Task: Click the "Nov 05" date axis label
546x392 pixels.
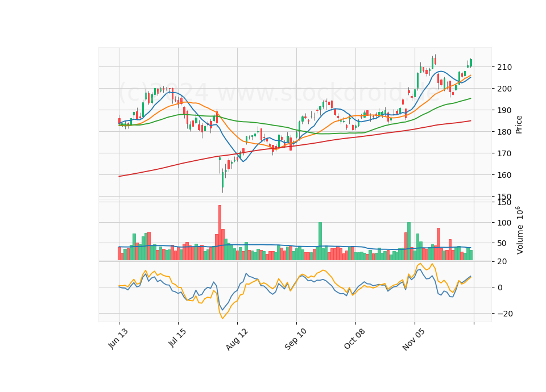Action: click(413, 339)
